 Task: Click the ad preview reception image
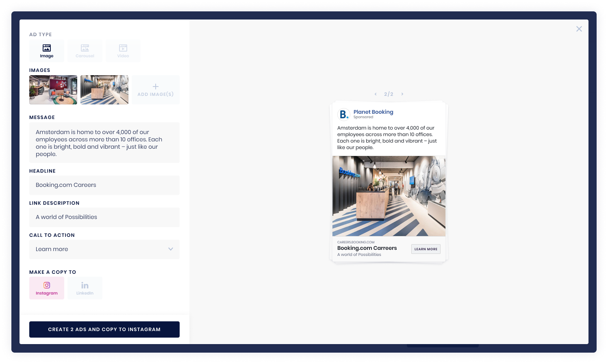[x=389, y=196]
